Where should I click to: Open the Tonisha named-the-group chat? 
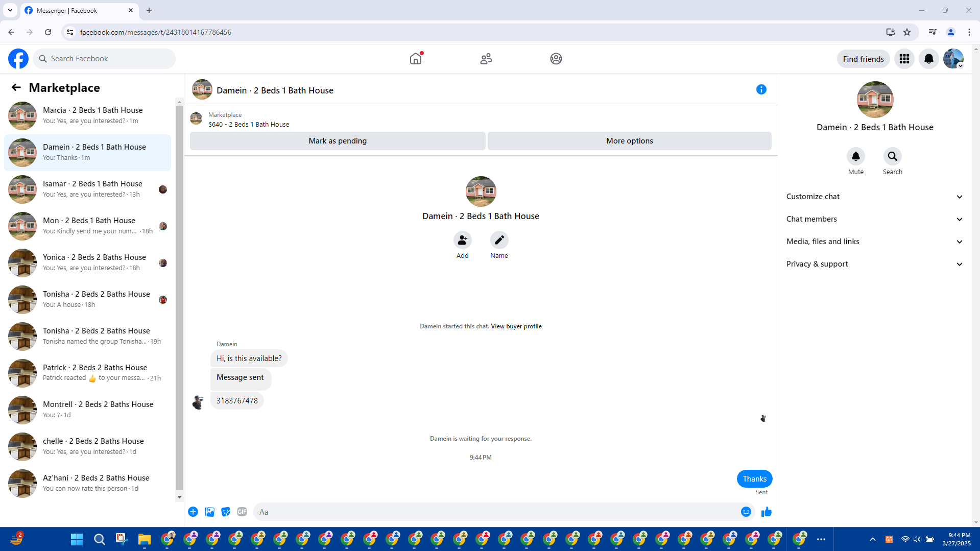tap(88, 337)
